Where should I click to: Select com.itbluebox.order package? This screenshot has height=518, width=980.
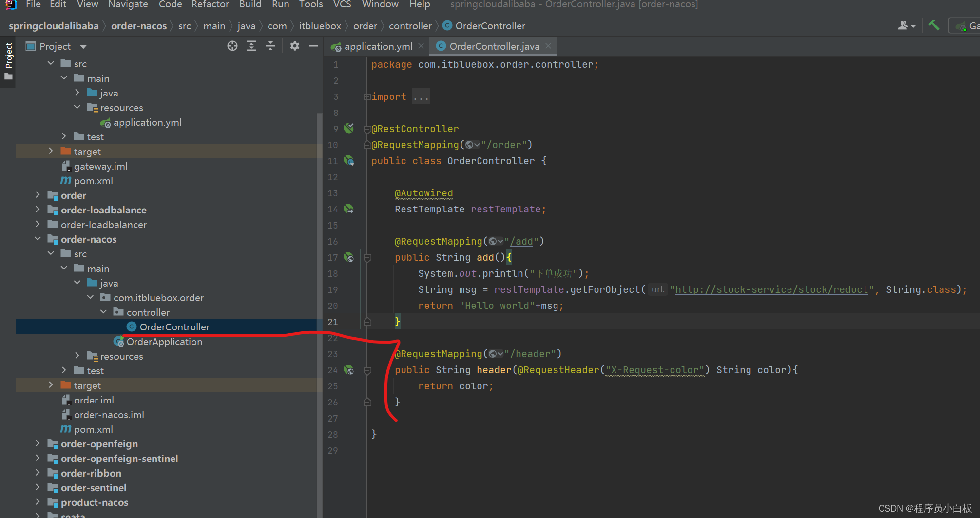coord(158,298)
